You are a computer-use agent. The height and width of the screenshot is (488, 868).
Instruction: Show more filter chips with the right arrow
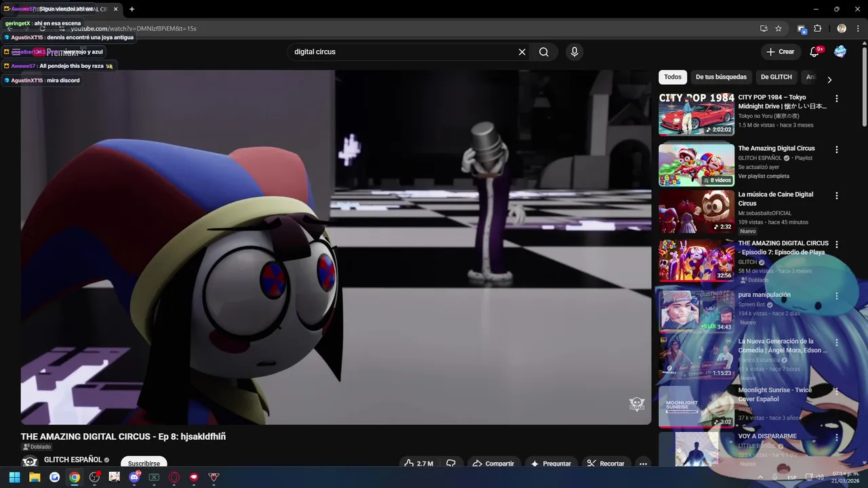pos(829,80)
